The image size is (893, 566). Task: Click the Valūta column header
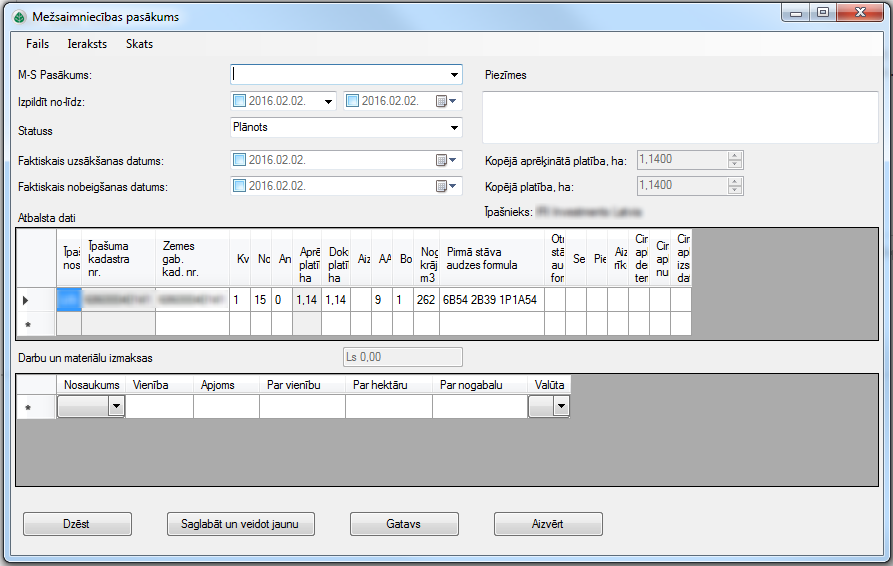(x=549, y=385)
